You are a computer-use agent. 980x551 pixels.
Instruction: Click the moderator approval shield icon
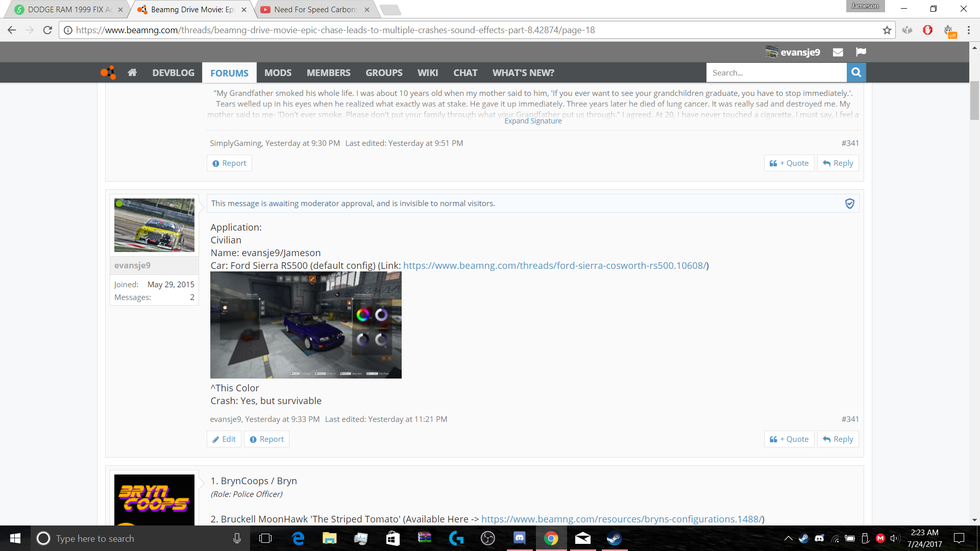pos(849,204)
